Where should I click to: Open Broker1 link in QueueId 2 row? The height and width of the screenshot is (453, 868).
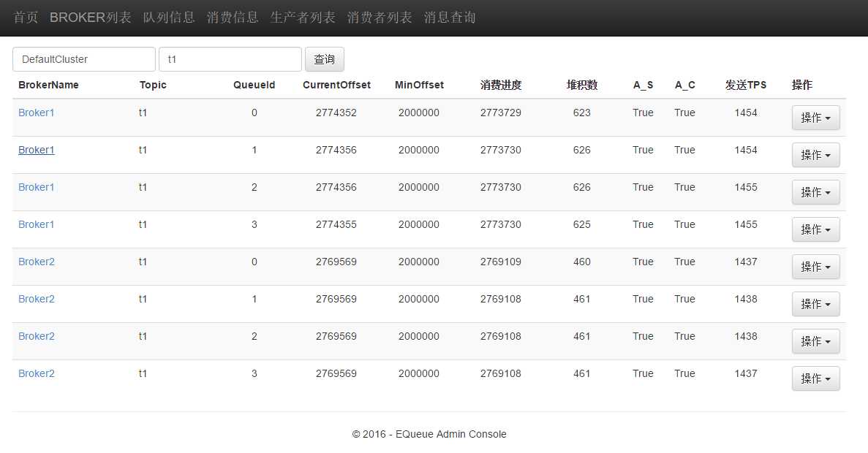click(37, 187)
